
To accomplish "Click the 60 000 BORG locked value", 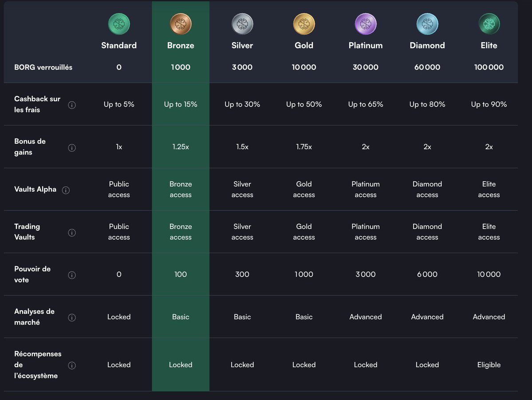I will pos(427,67).
